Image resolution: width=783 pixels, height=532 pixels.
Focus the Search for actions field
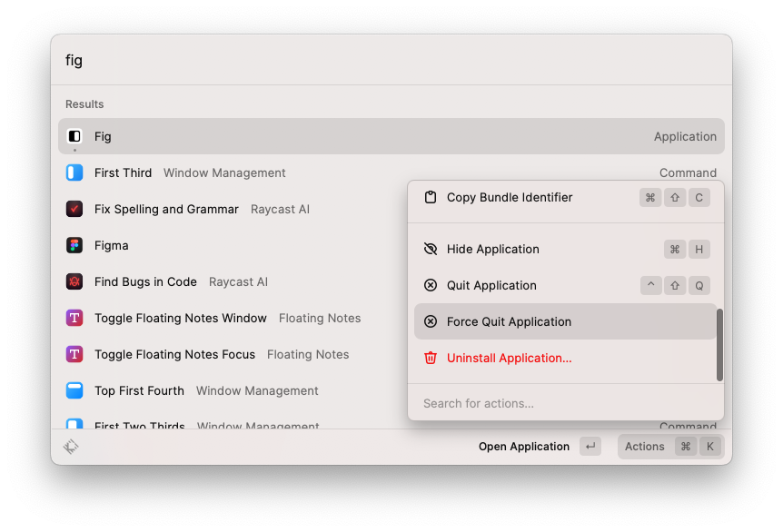pyautogui.click(x=566, y=403)
